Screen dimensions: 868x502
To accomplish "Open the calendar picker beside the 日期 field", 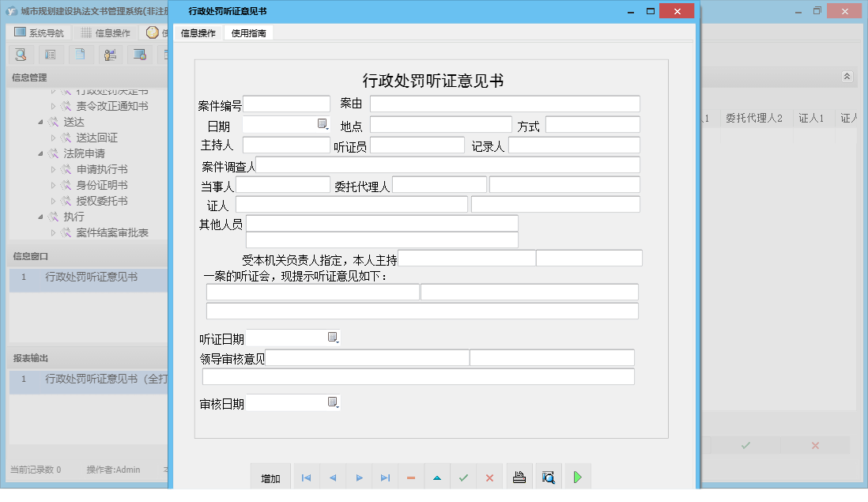I will click(322, 123).
